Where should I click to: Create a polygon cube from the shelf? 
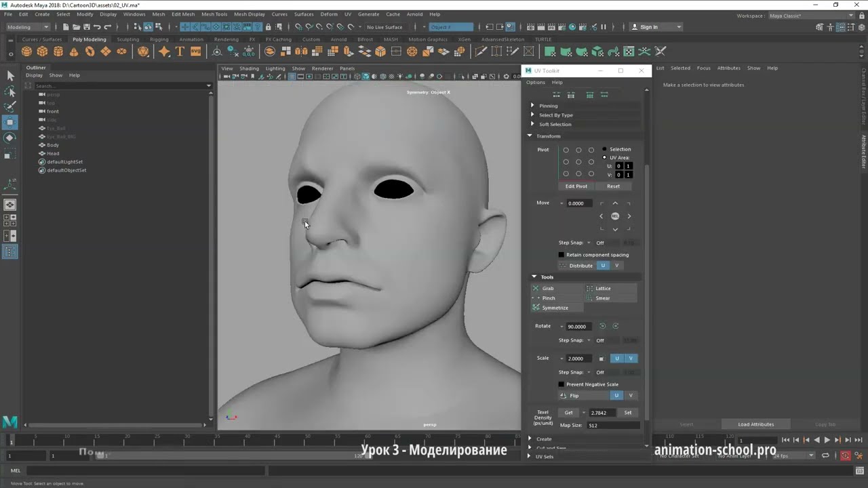(x=42, y=52)
